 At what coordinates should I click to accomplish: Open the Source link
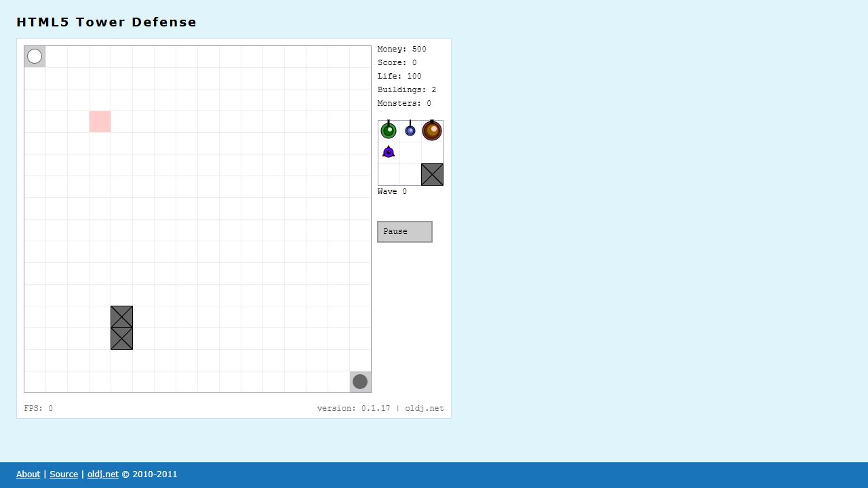[x=64, y=474]
